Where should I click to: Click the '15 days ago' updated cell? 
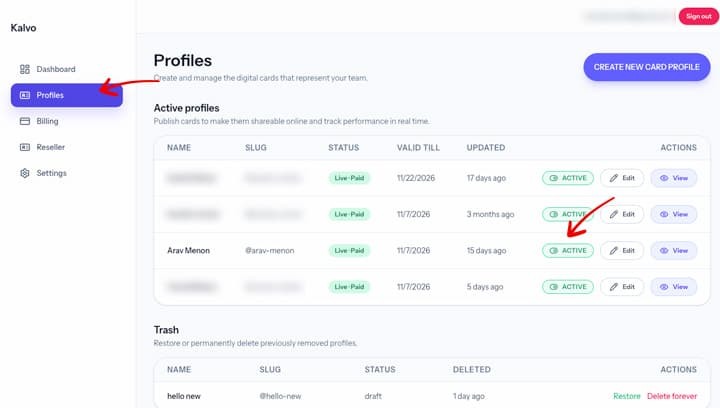pos(486,251)
